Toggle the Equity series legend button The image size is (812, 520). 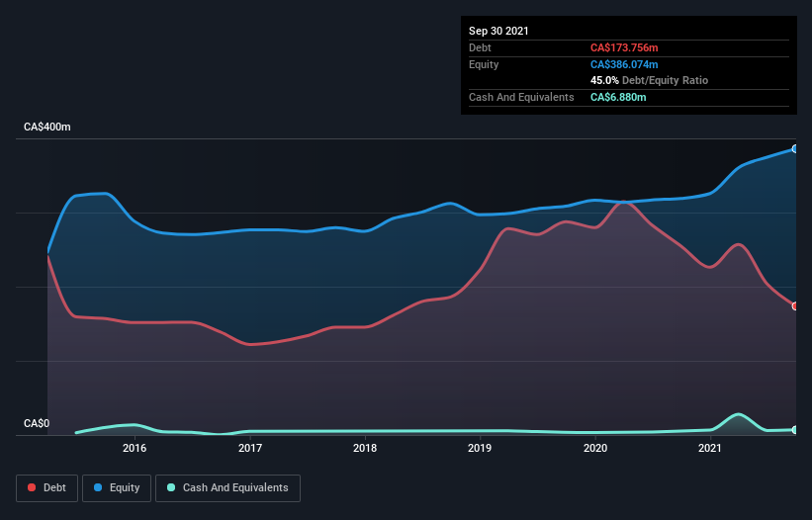117,488
